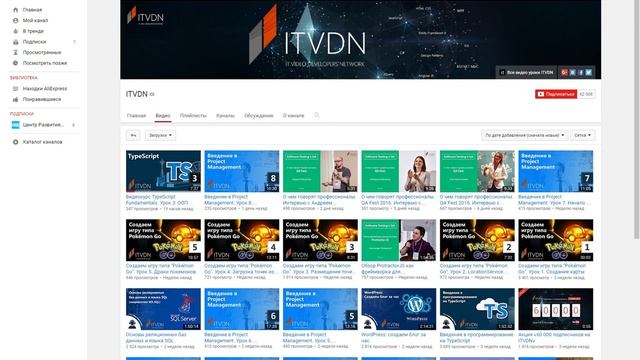Open the Обзор ProtractorJS video thumbnail
The height and width of the screenshot is (360, 640).
click(x=399, y=240)
